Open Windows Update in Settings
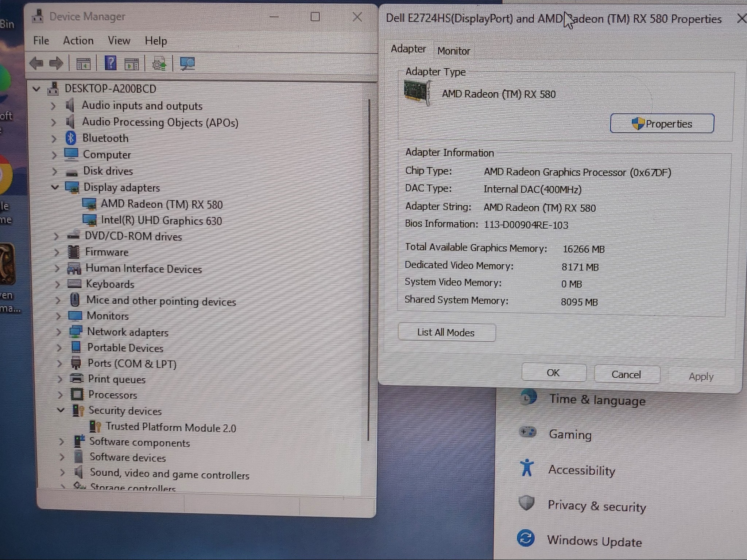This screenshot has width=747, height=560. coord(595,541)
